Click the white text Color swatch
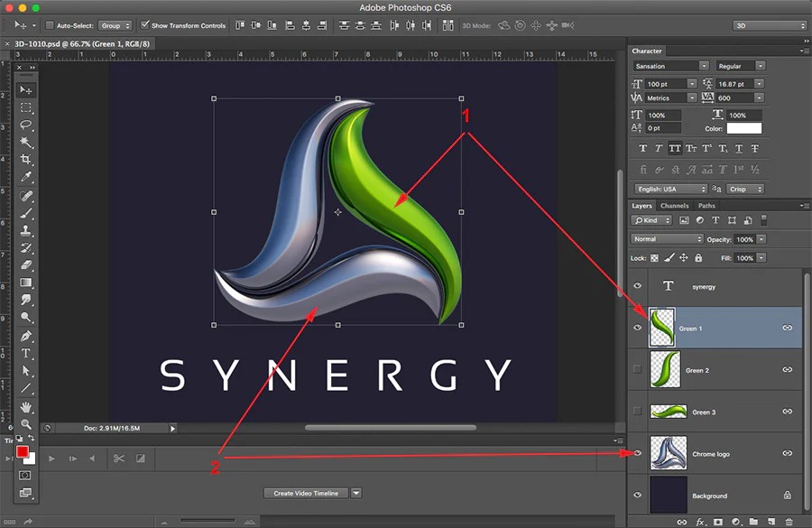The width and height of the screenshot is (812, 528). coord(744,128)
